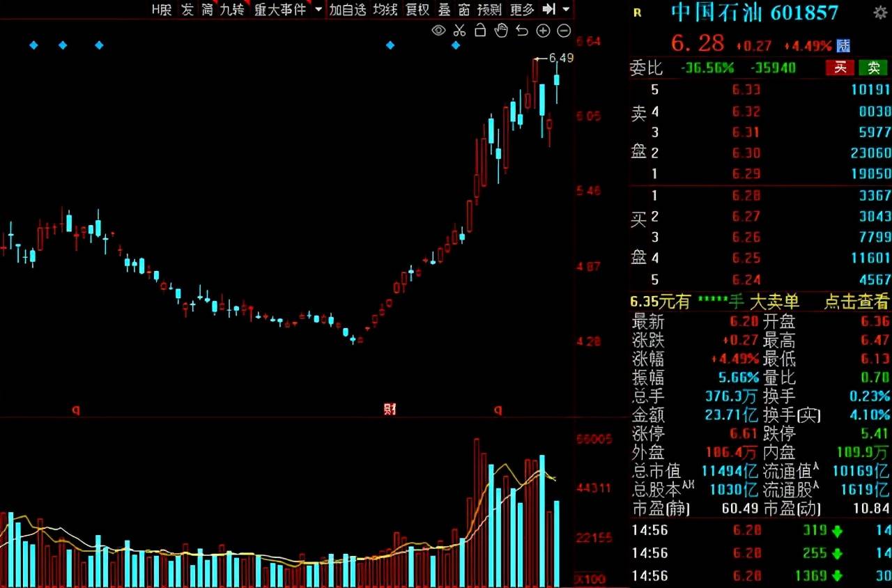The image size is (892, 588).
Task: Toggle 复权 price adjustment
Action: click(x=417, y=9)
